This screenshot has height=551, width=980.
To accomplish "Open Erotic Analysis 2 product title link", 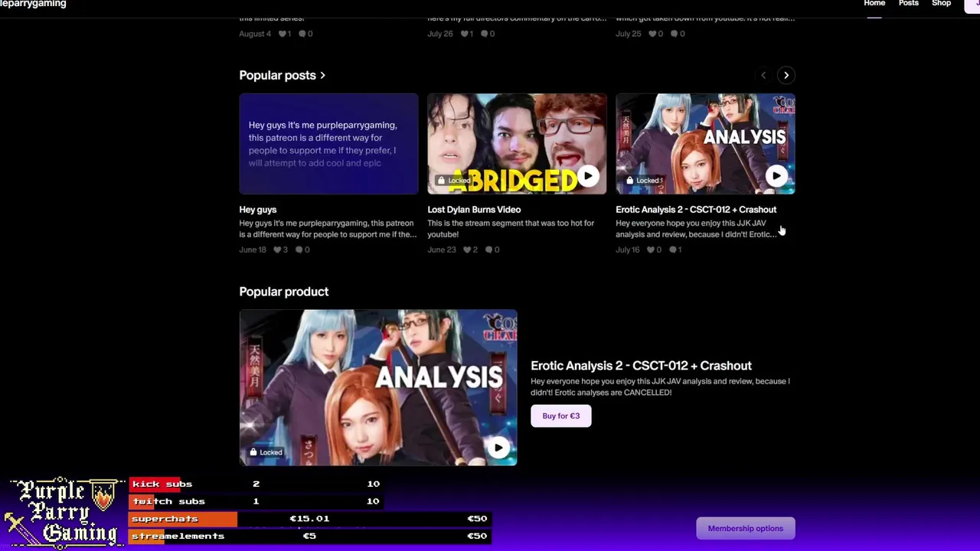I will click(641, 366).
